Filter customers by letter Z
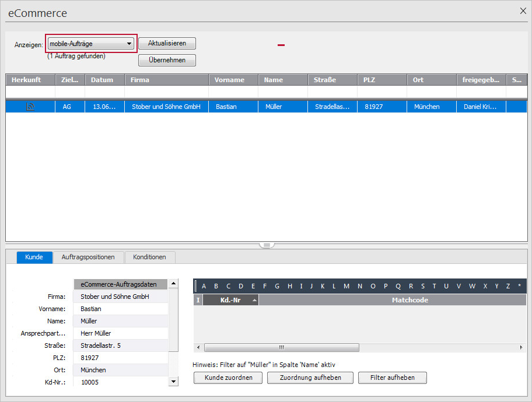 coord(508,286)
